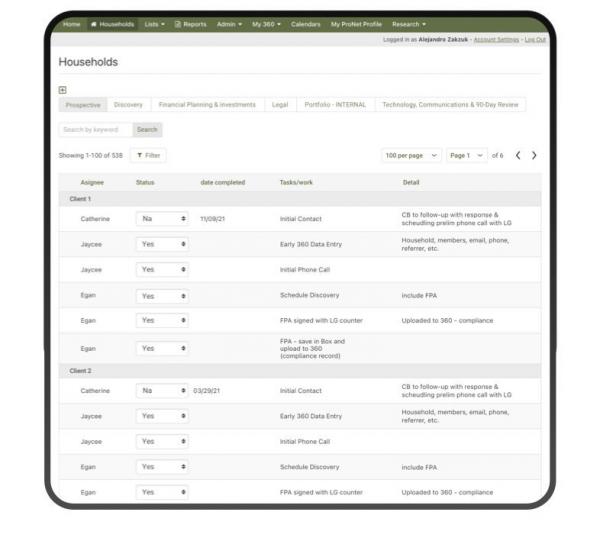Expand the Admin dropdown menu
The width and height of the screenshot is (600, 541).
(x=229, y=24)
